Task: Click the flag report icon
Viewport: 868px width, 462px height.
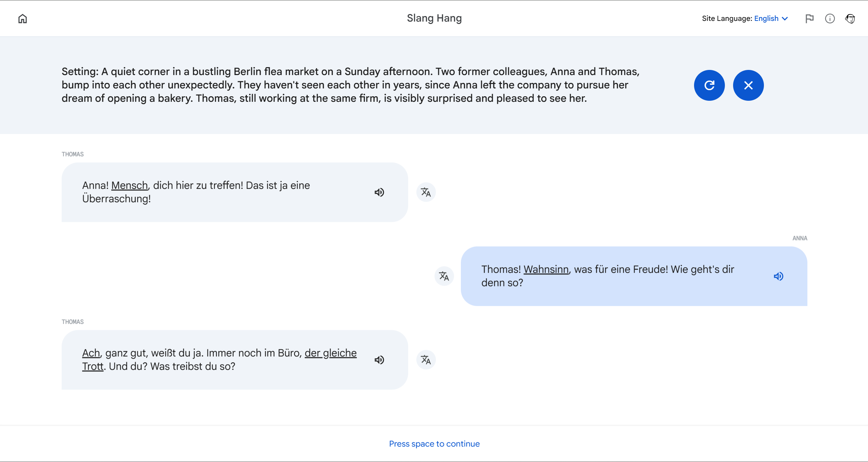Action: coord(809,19)
